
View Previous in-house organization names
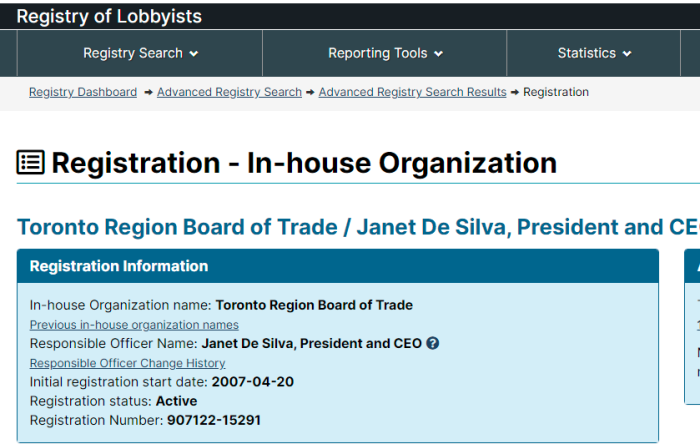click(x=134, y=325)
